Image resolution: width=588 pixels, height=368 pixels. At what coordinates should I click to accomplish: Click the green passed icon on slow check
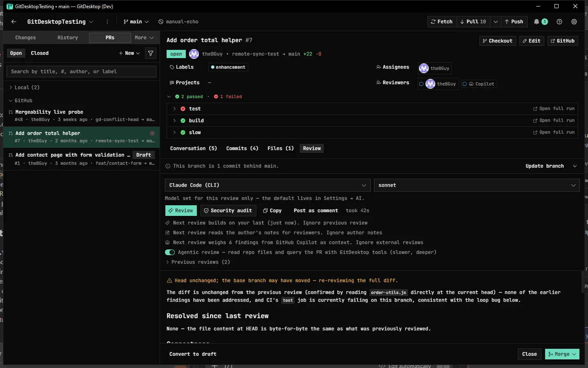pos(183,132)
